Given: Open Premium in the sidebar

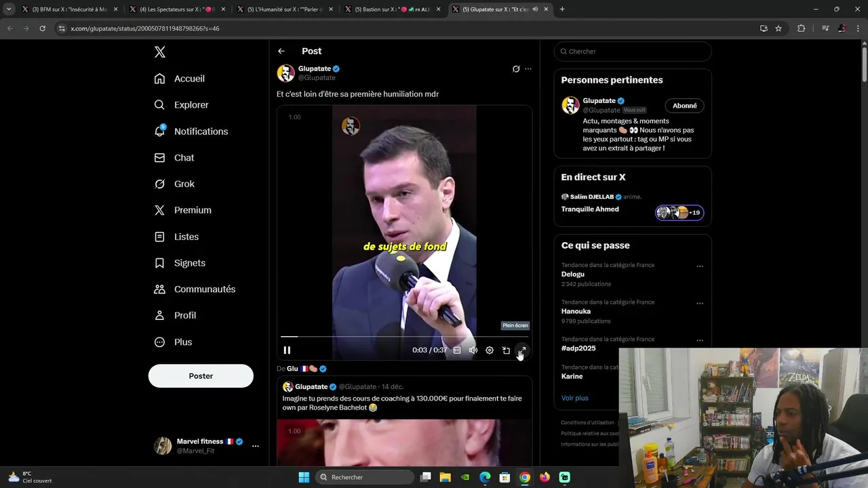Looking at the screenshot, I should 183,210.
